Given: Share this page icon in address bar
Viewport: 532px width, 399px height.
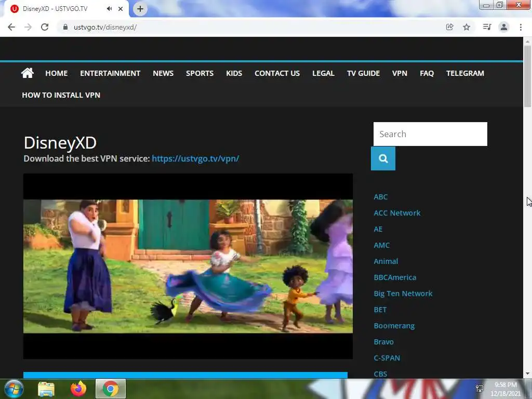Looking at the screenshot, I should point(449,27).
